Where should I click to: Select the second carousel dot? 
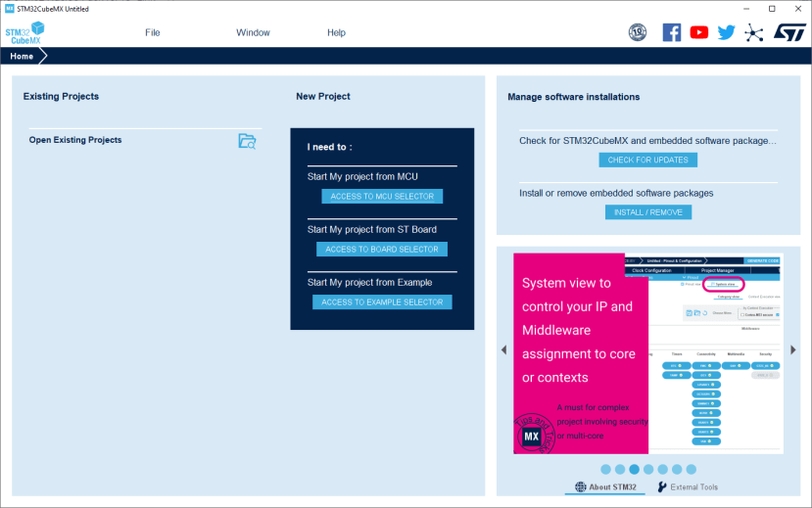pos(620,469)
